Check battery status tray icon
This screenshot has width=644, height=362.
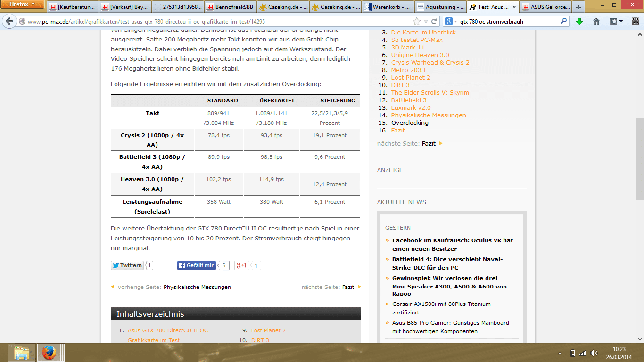coord(572,353)
